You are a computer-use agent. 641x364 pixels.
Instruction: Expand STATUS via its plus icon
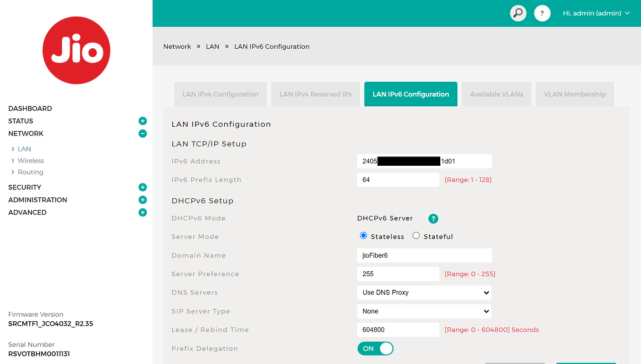coord(143,121)
